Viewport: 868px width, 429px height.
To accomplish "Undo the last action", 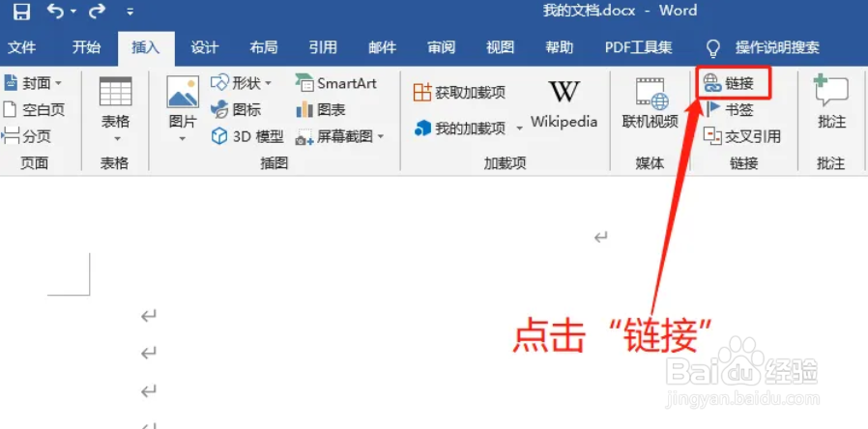I will pos(55,11).
